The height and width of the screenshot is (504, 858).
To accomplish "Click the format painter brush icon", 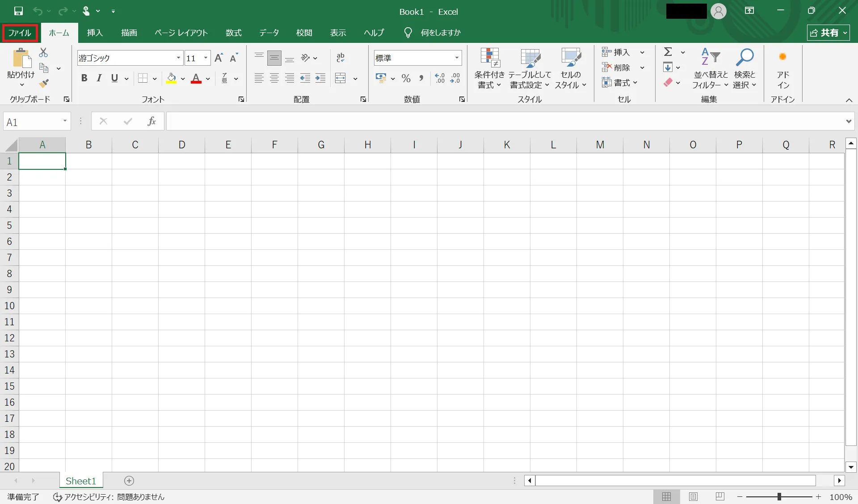I will [x=44, y=84].
